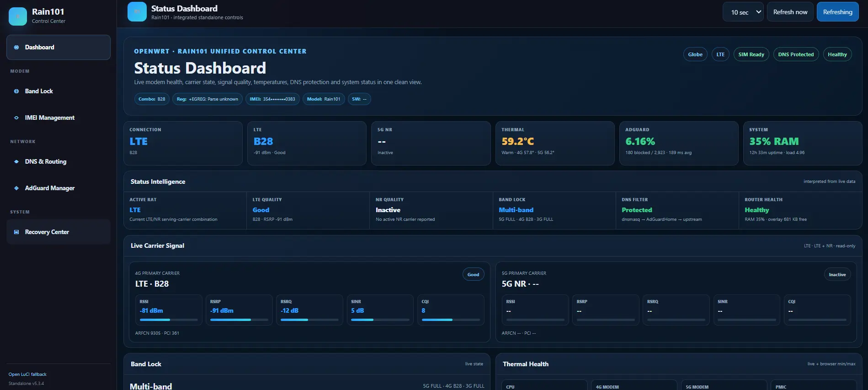Viewport: 868px width, 390px height.
Task: Click the -91 dBm · Good text
Action: click(269, 153)
